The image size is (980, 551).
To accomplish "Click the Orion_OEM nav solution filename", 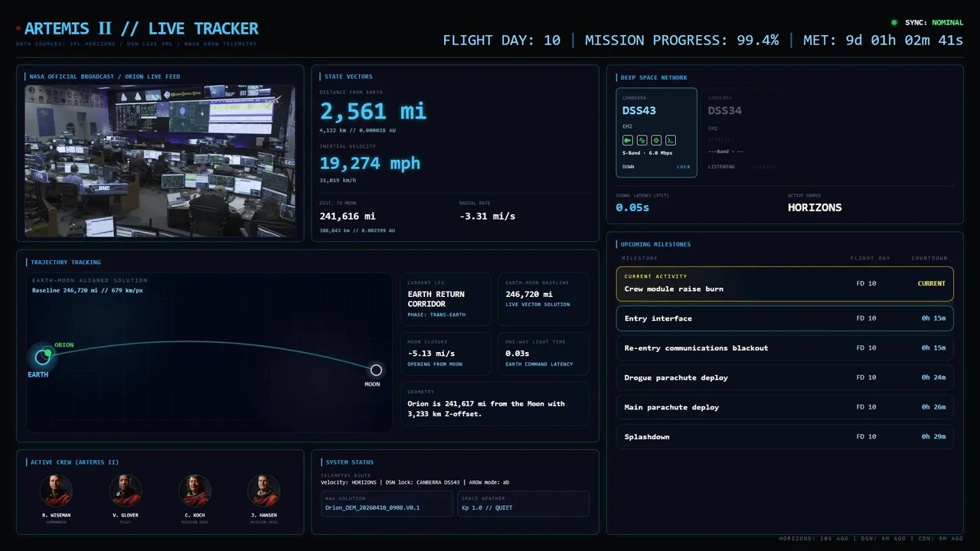I will click(372, 507).
